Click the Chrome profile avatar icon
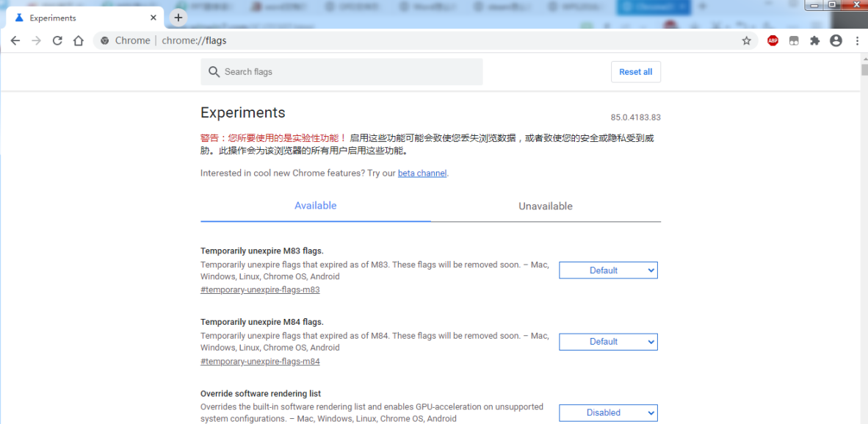The image size is (868, 424). [836, 40]
